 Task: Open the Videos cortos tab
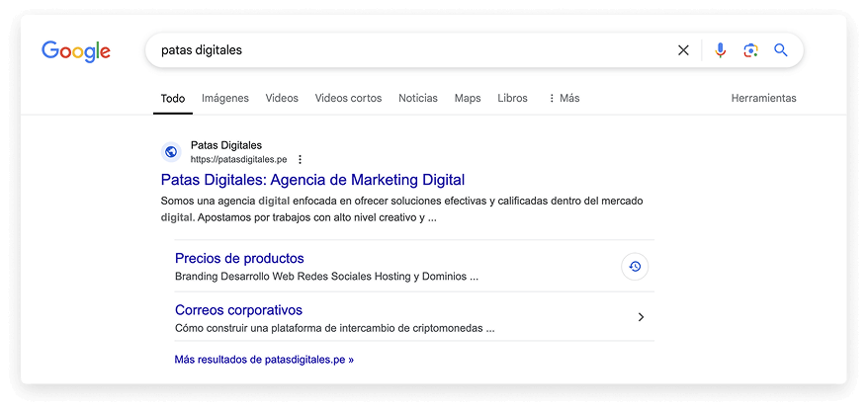click(348, 99)
